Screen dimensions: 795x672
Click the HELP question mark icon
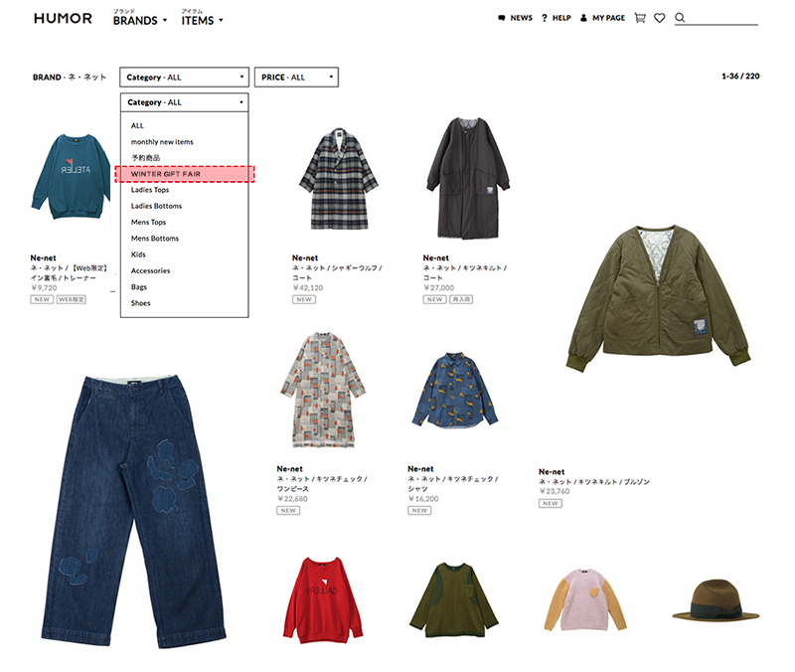point(545,18)
